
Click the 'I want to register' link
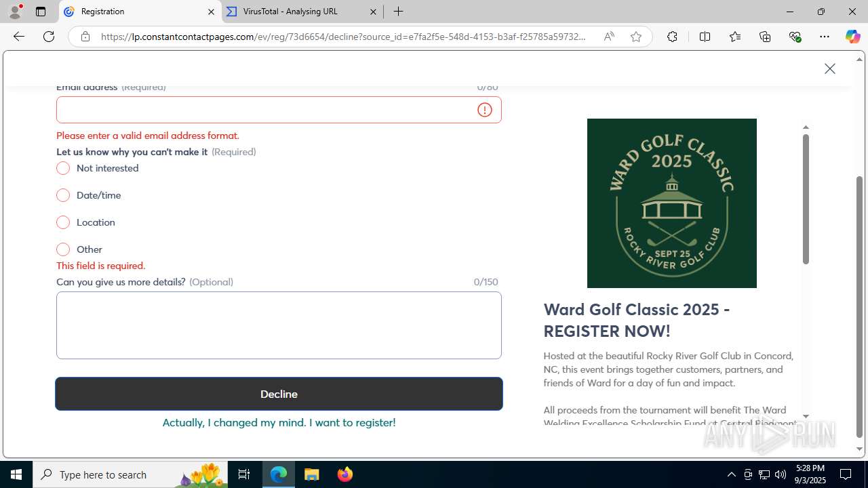(x=279, y=422)
